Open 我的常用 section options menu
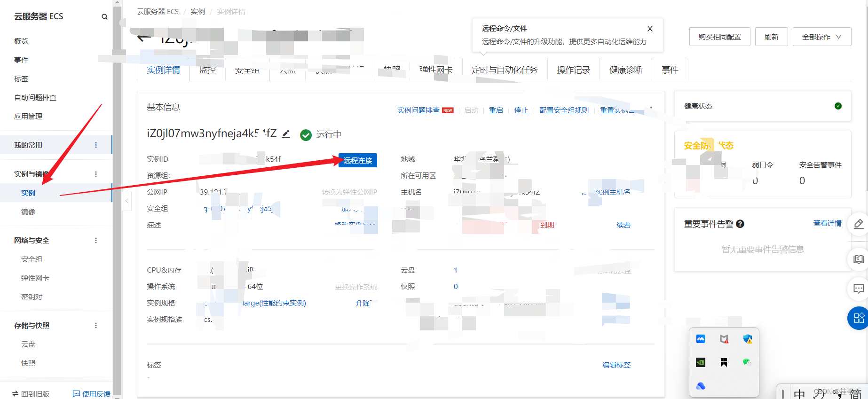The width and height of the screenshot is (868, 399). point(96,145)
